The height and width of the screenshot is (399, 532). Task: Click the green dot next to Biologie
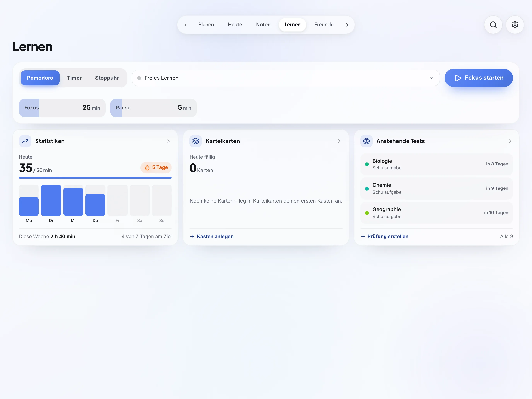pos(367,164)
